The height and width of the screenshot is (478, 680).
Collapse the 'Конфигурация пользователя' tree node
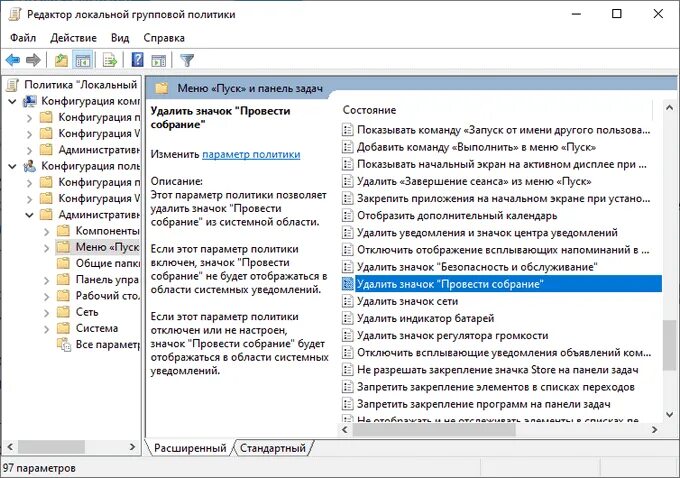(13, 166)
